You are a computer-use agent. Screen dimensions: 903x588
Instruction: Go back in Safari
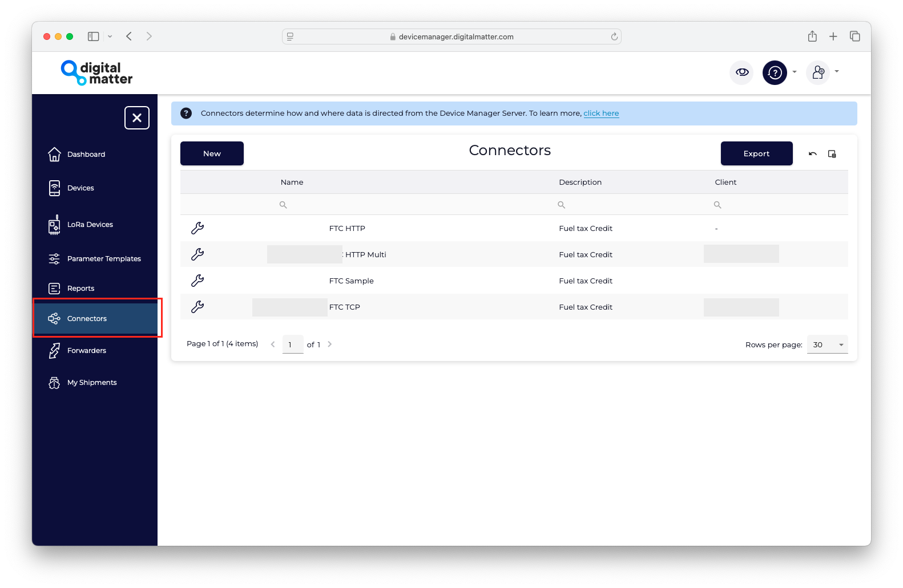click(x=130, y=37)
